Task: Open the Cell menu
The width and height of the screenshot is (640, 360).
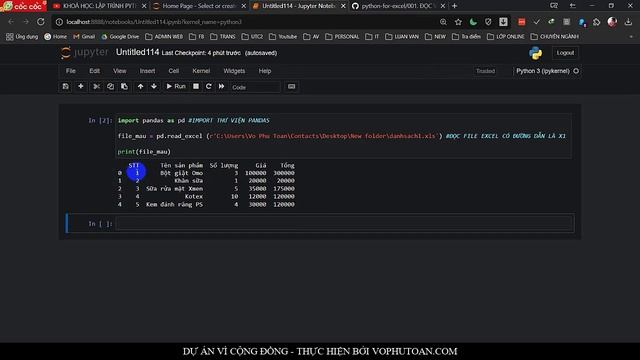Action: pyautogui.click(x=173, y=71)
